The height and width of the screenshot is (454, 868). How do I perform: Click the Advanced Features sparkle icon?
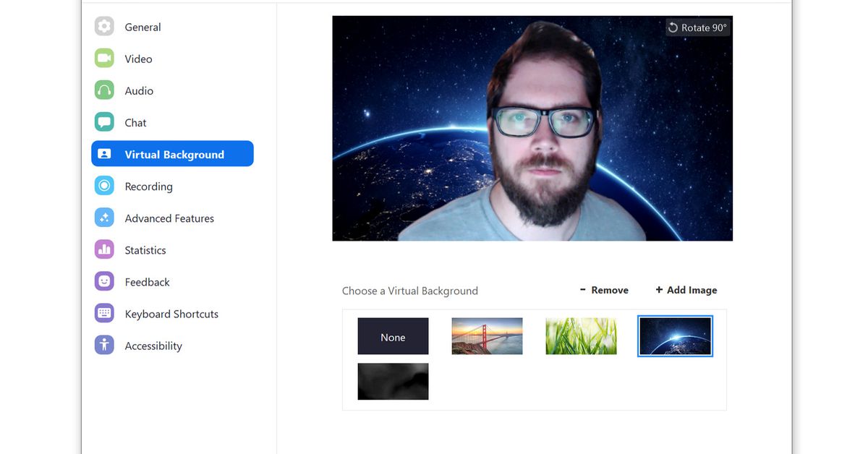104,218
